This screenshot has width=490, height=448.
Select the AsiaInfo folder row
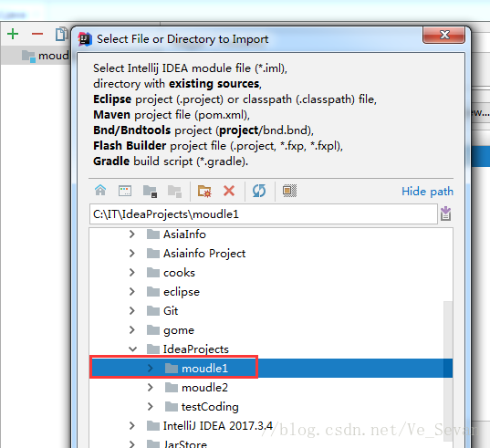click(x=271, y=234)
